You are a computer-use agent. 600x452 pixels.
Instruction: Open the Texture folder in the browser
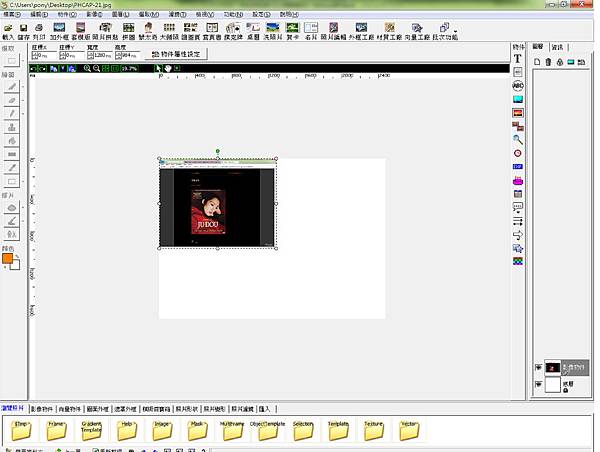click(x=373, y=431)
